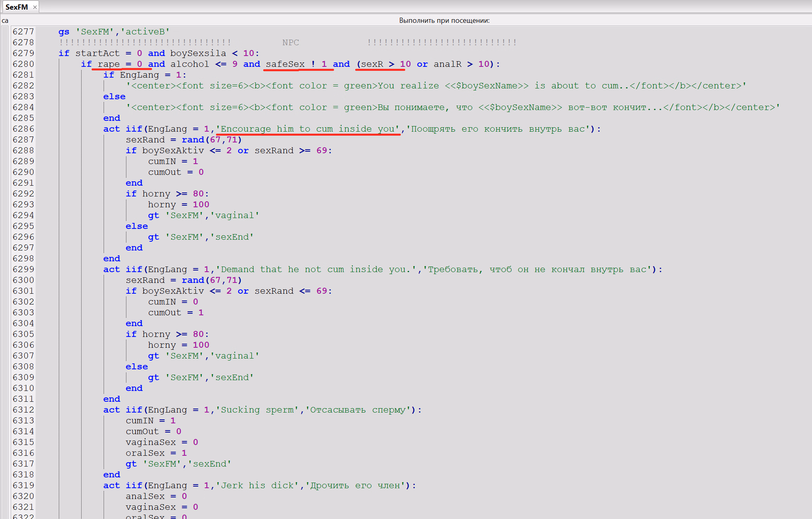Click line number 6311 in the gutter
Viewport: 812px width, 519px height.
tap(23, 399)
